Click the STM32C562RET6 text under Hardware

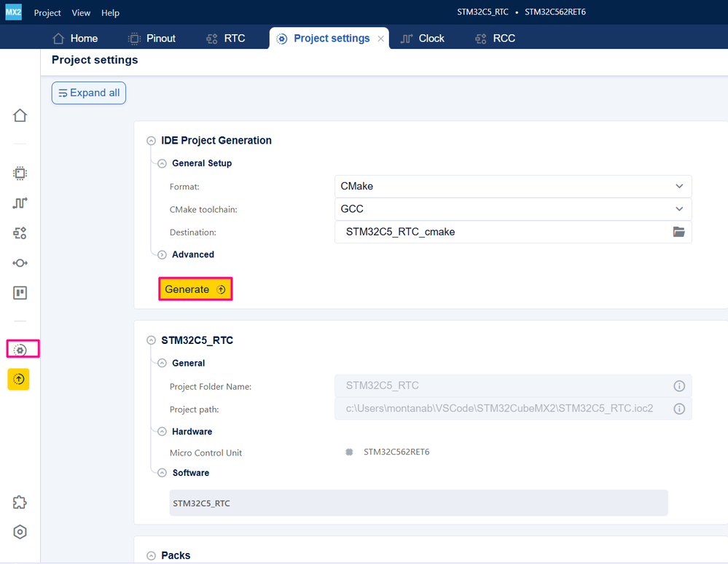(x=396, y=452)
